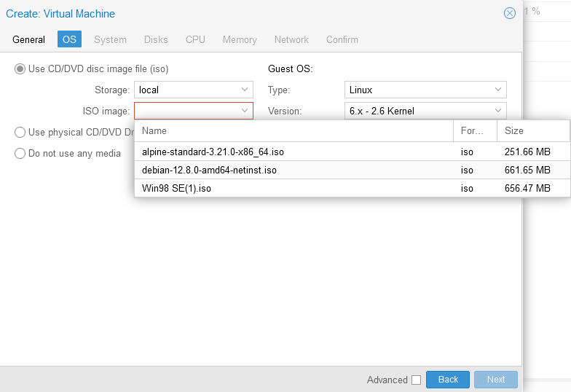Viewport: 571px width, 392px height.
Task: Select alpine-standard-3.21.0-x86_64.iso from list
Action: pos(353,152)
